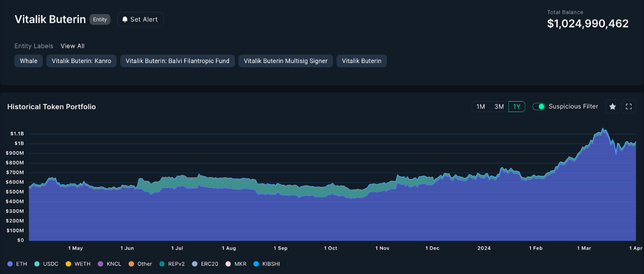
Task: Select the 3M time range
Action: pyautogui.click(x=499, y=107)
